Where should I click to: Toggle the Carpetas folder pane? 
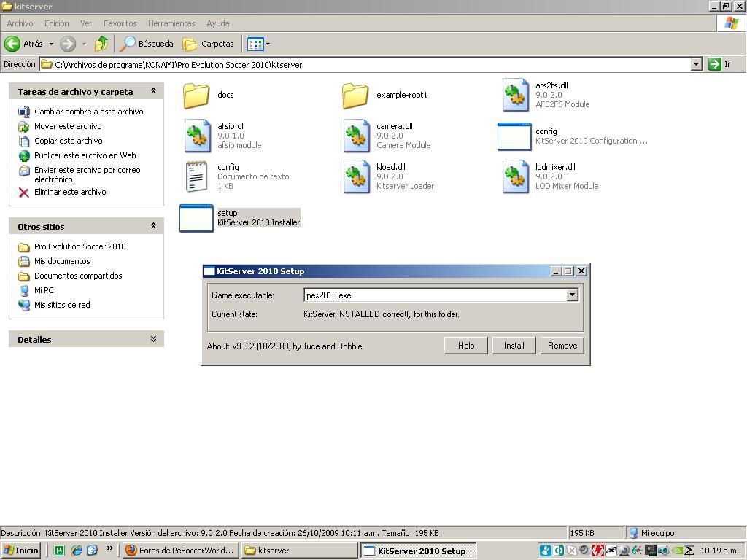(x=208, y=44)
